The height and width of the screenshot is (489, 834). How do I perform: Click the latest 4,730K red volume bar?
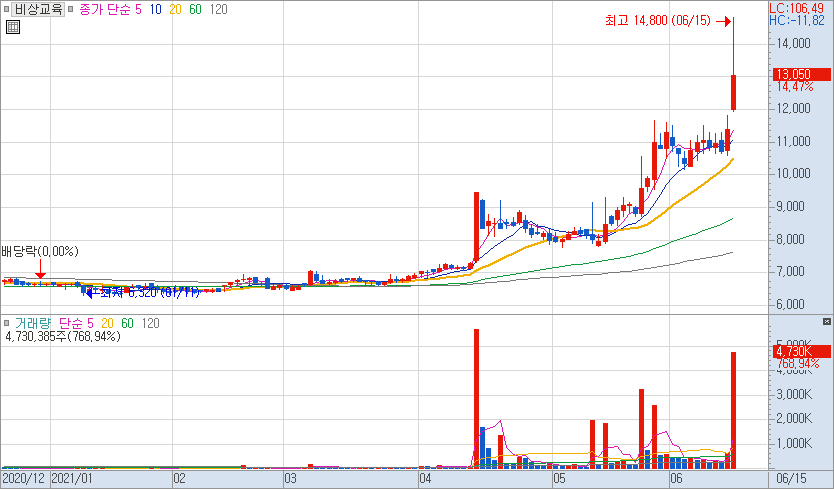(x=733, y=410)
